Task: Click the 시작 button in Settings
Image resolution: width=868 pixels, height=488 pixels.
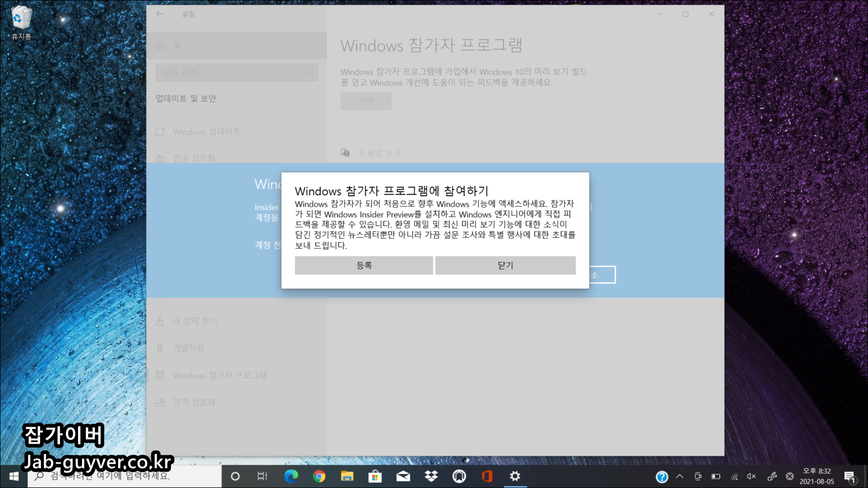Action: (x=366, y=101)
